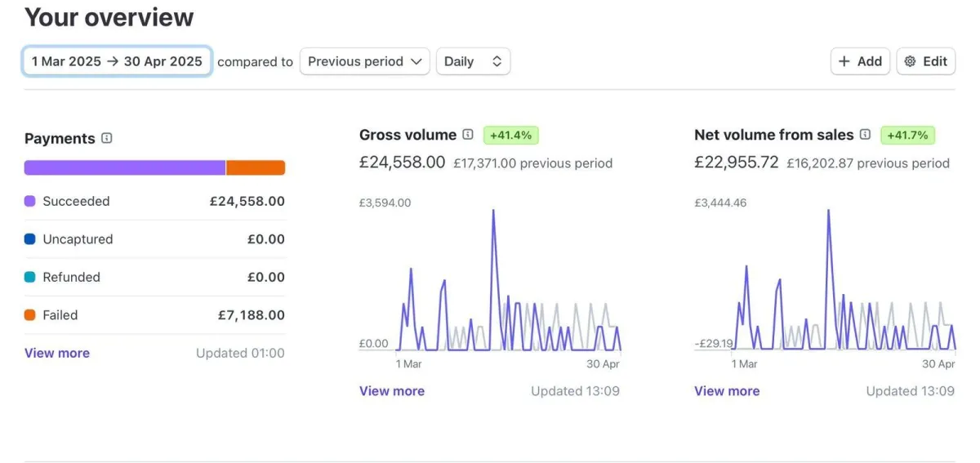
Task: Click View more under Net volume from sales
Action: point(727,391)
